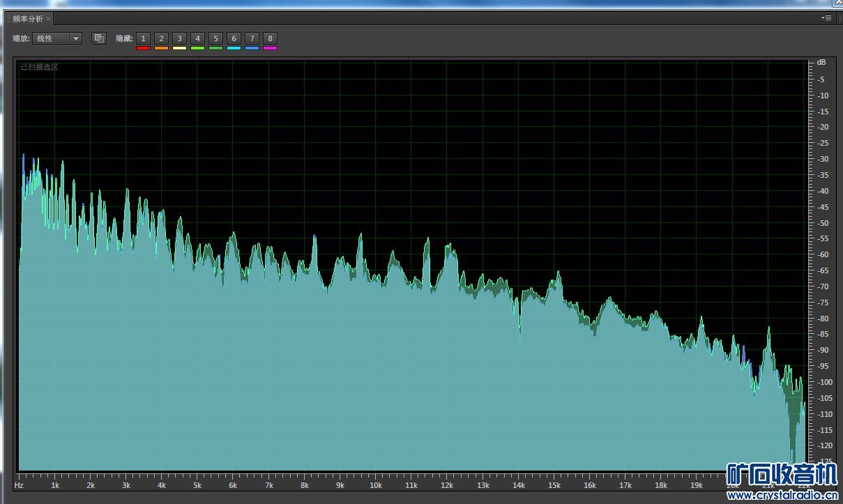Toggle hold button 1
Screen dimensions: 843x504
[143, 38]
